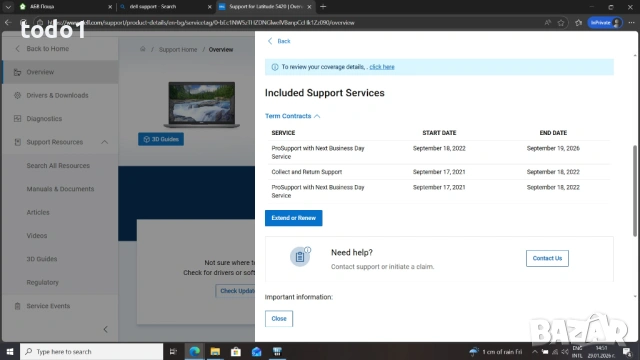Open the browser favorites list icon
Viewport: 640px width, 360px height.
[578, 23]
